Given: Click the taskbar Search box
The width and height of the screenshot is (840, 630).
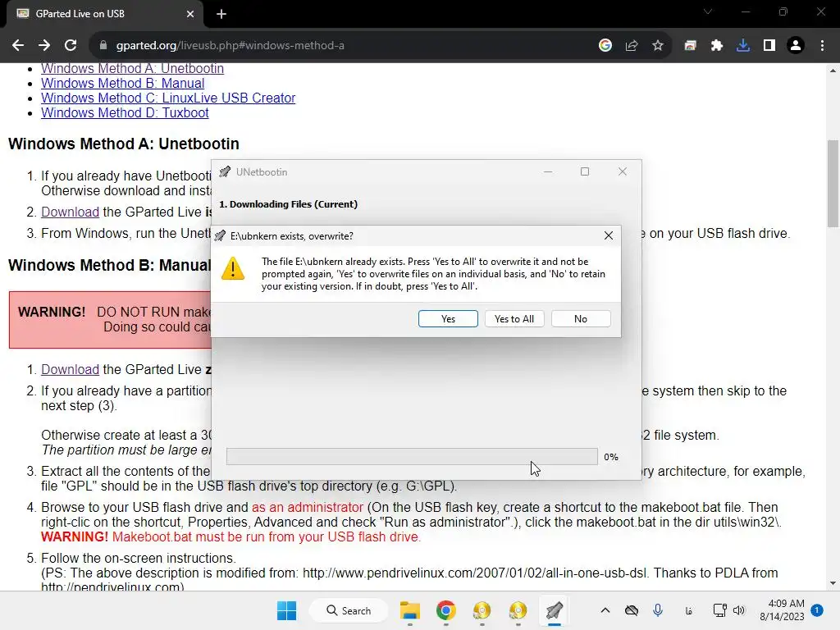Looking at the screenshot, I should click(x=349, y=610).
